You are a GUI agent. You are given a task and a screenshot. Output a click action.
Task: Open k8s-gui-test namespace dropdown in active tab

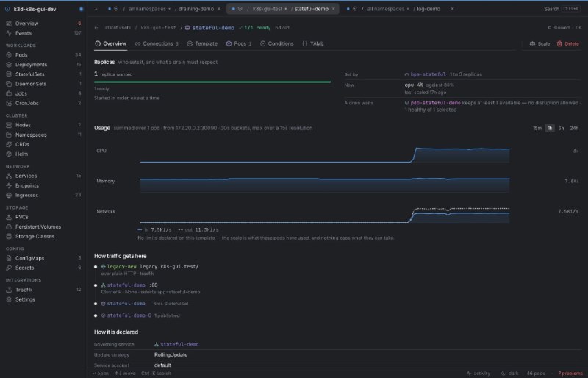[x=270, y=9]
